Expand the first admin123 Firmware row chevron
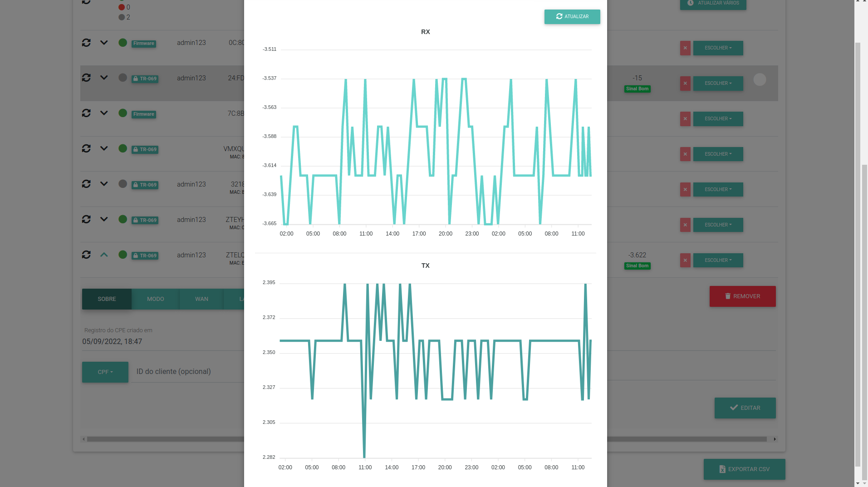The height and width of the screenshot is (487, 868). [x=104, y=43]
